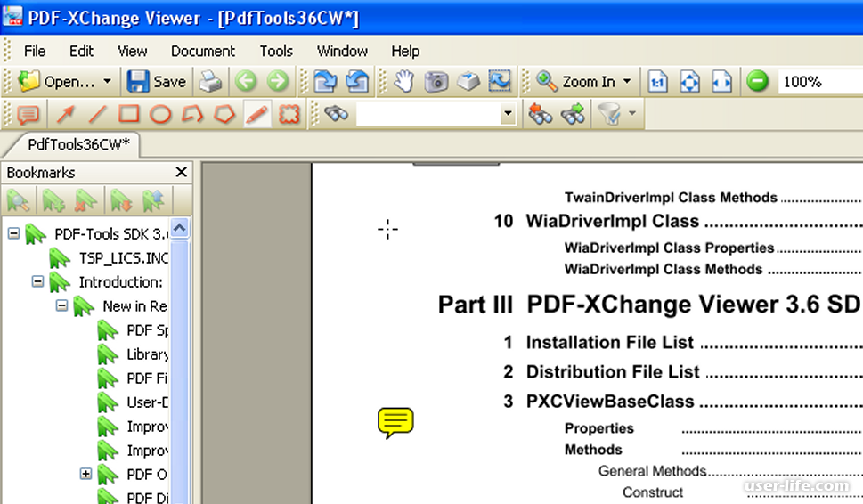Select the TSP_LICS.INC bookmark
The height and width of the screenshot is (504, 863).
123,258
